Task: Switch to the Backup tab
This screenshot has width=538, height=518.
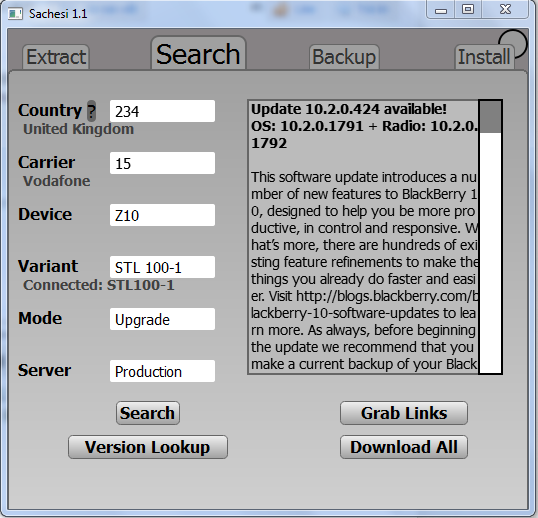Action: coord(344,57)
